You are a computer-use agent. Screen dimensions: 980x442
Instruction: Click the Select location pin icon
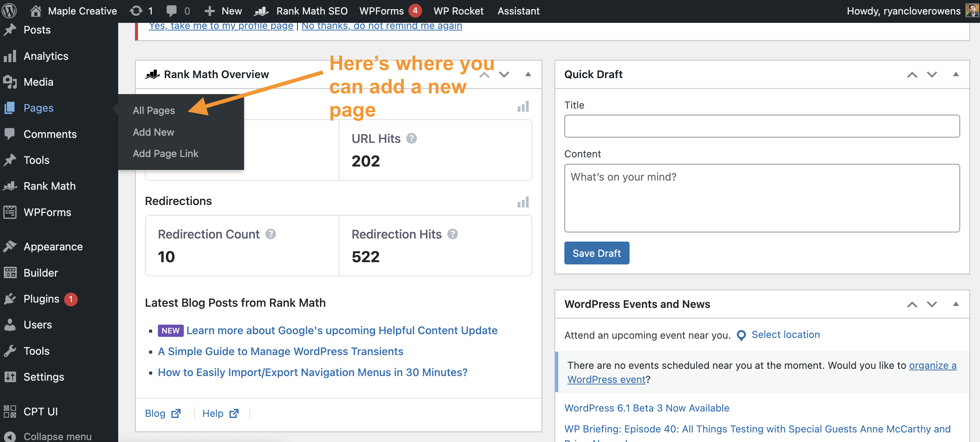[741, 335]
